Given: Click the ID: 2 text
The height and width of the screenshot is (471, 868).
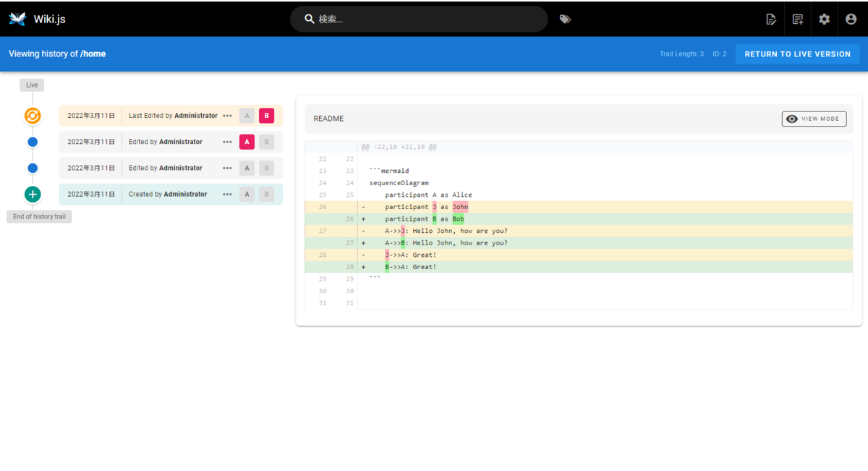Looking at the screenshot, I should click(x=719, y=54).
